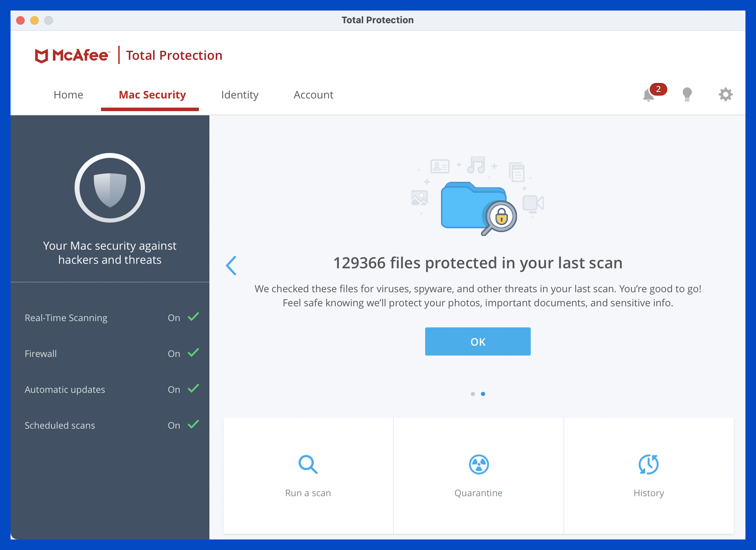756x550 pixels.
Task: Toggle Scheduled scans status checkmark
Action: point(194,424)
